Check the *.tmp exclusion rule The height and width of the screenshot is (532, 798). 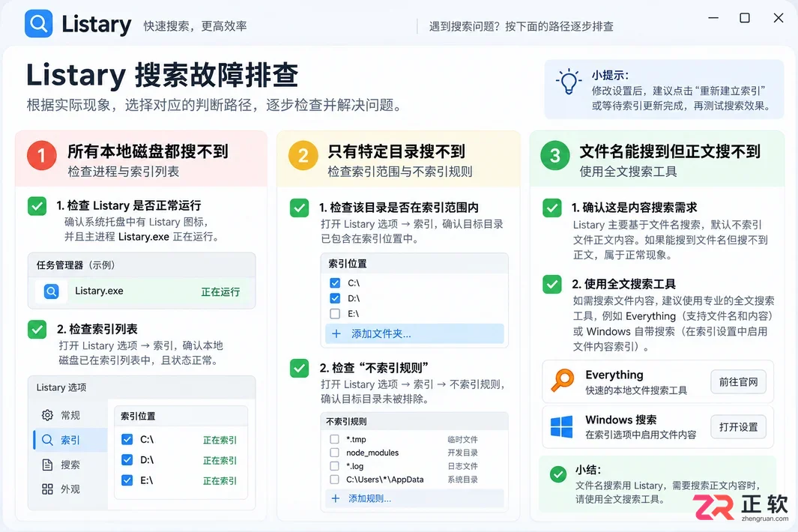point(334,439)
